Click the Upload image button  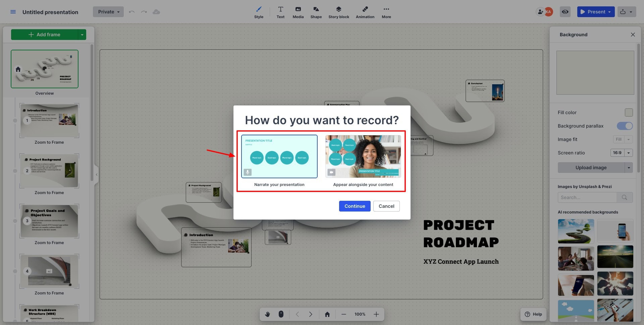[x=591, y=168]
